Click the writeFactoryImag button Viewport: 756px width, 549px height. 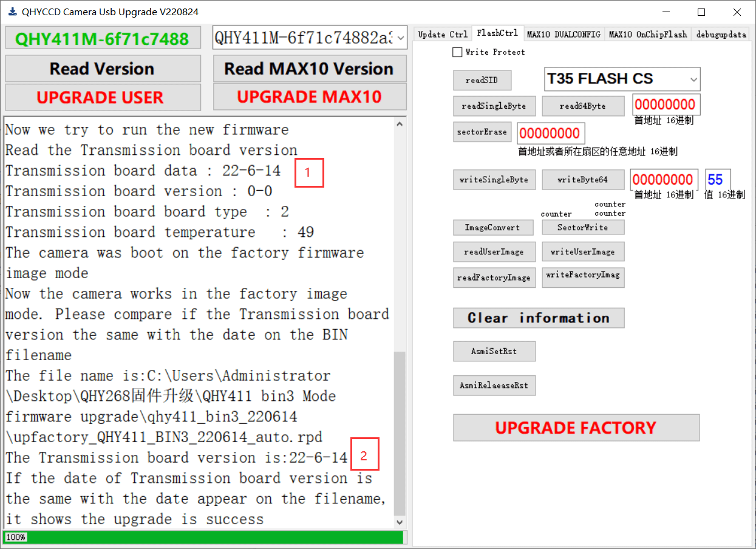pyautogui.click(x=583, y=276)
